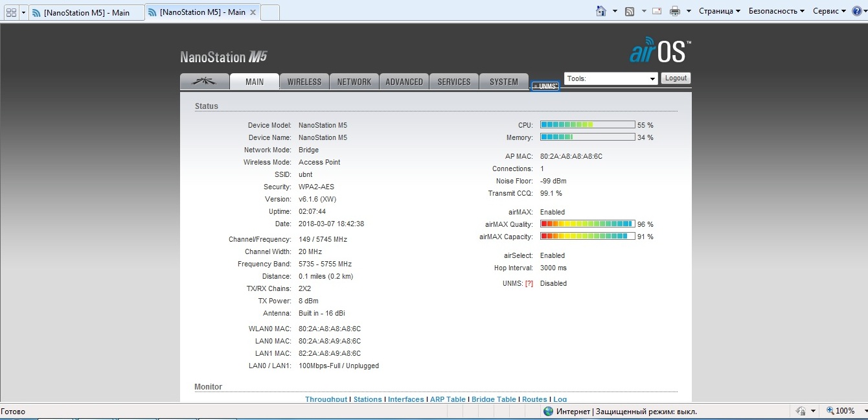Click the Logout button
The width and height of the screenshot is (868, 420).
[x=676, y=78]
